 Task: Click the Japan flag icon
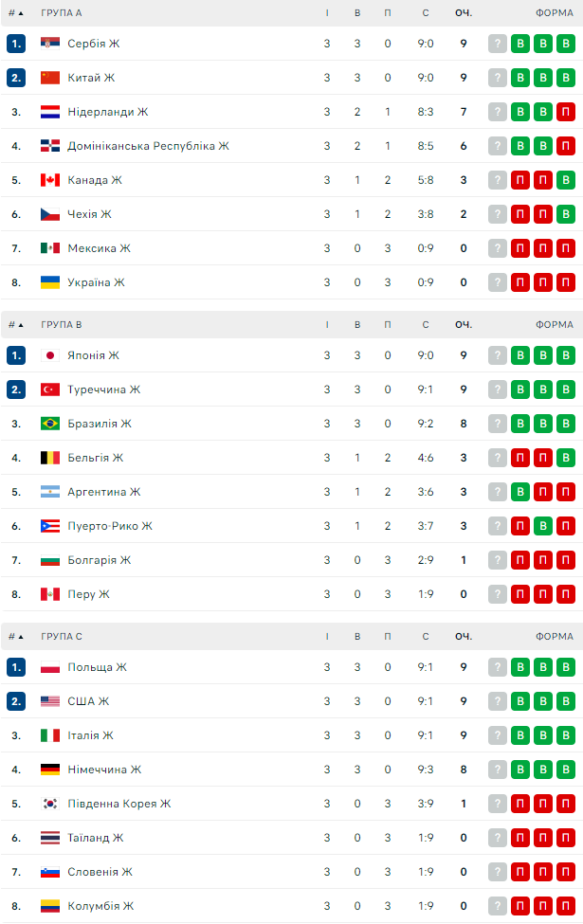50,355
